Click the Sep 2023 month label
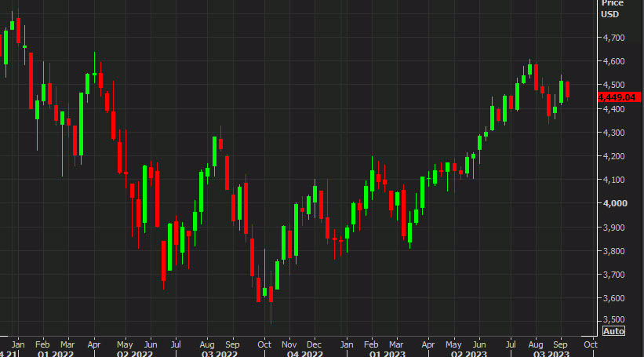This screenshot has width=644, height=357. pos(560,344)
